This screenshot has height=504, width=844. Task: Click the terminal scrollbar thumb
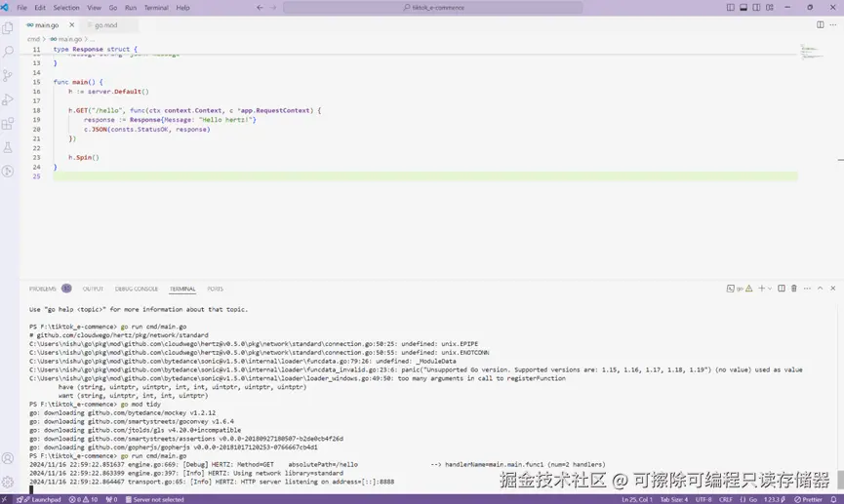pos(840,478)
